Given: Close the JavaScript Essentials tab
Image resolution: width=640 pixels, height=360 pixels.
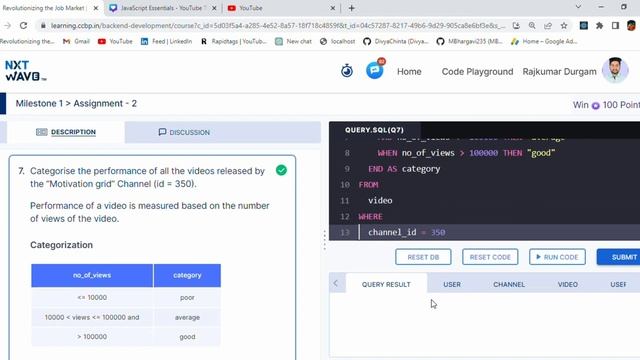Looking at the screenshot, I should click(x=214, y=8).
